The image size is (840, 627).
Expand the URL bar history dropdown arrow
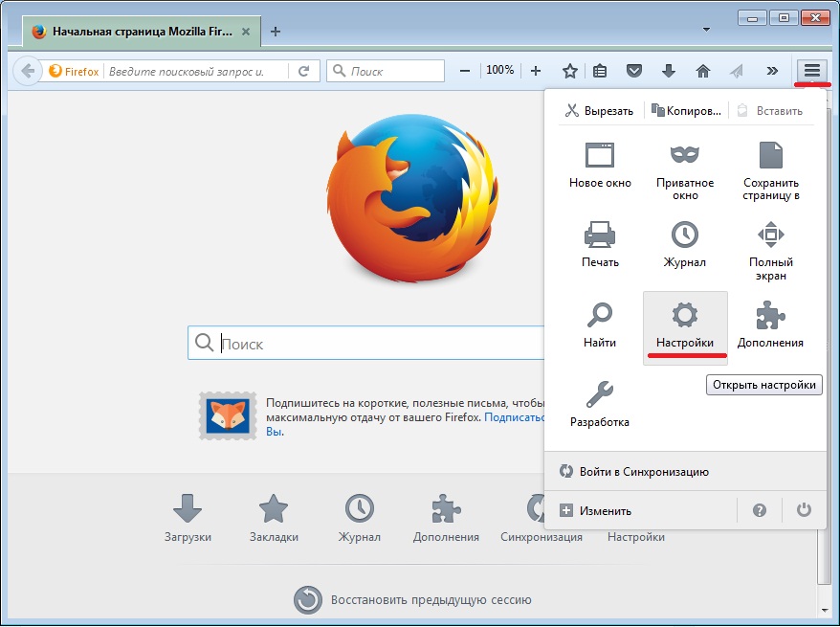click(281, 71)
